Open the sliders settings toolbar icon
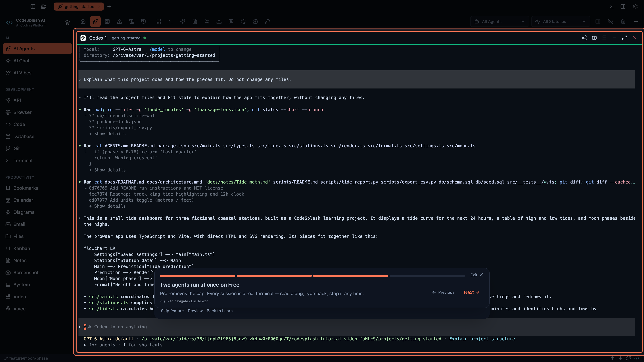Screen dimensions: 644x362 207,21
